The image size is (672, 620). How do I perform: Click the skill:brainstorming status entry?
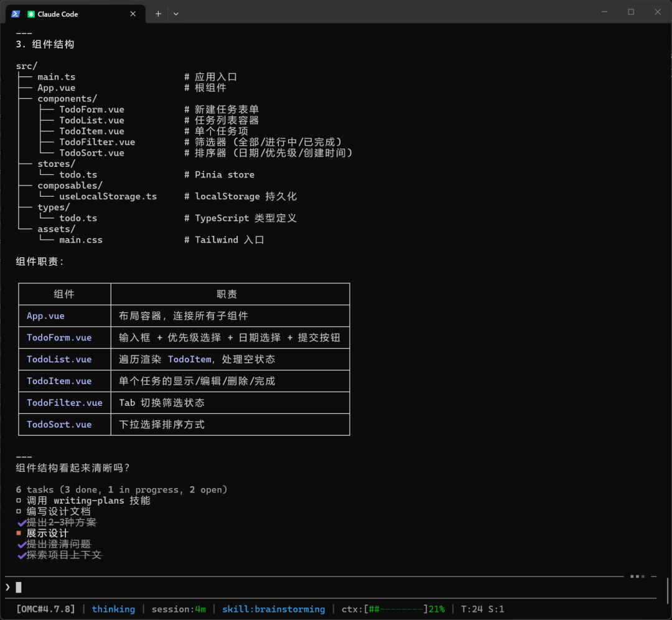[x=273, y=609]
